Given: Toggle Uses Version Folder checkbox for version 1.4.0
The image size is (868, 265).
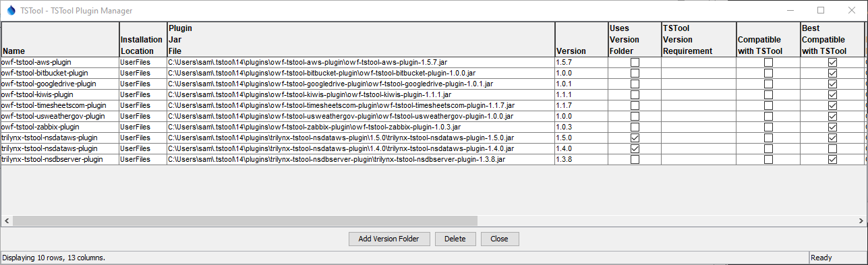Looking at the screenshot, I should click(635, 148).
